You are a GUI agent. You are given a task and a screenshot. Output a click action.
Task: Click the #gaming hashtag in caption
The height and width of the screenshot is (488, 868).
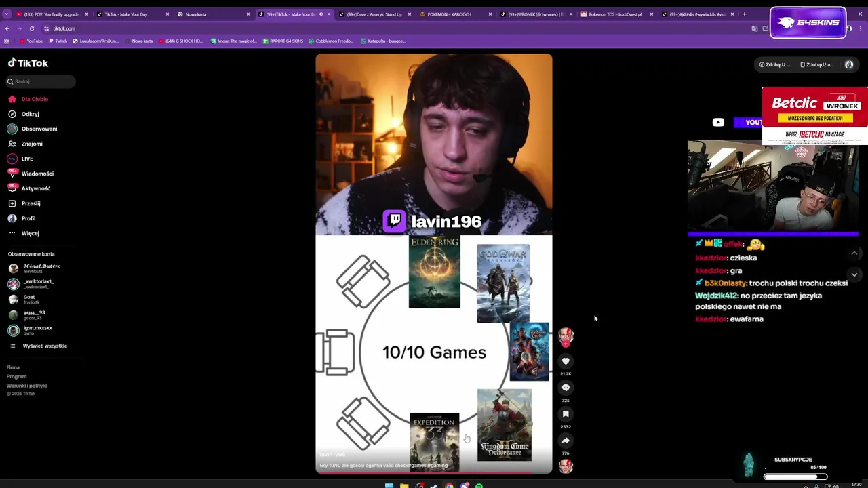[437, 466]
